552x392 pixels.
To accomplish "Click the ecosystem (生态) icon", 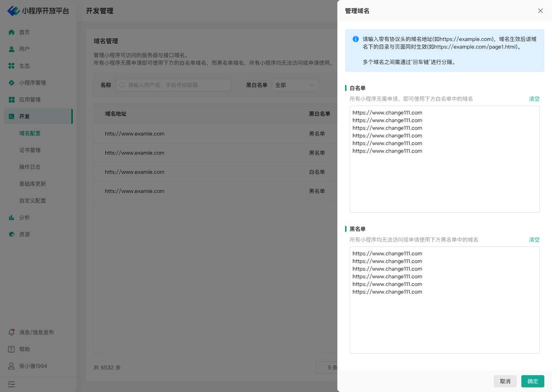I will tap(12, 66).
